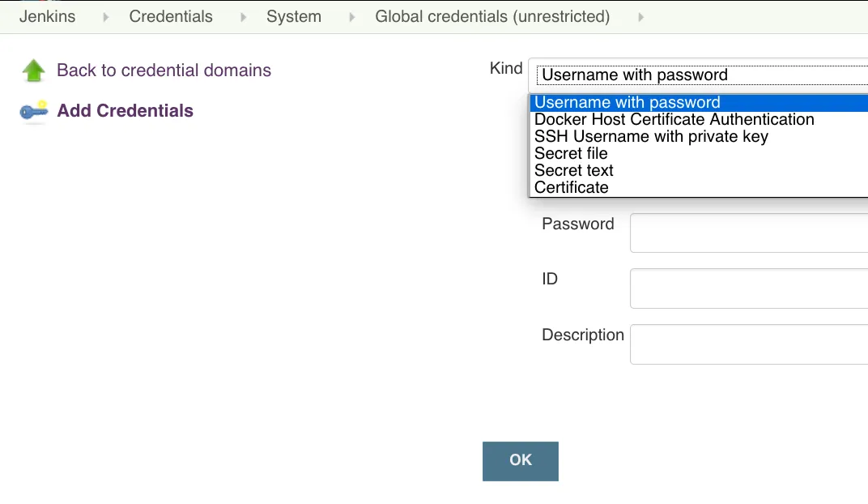The height and width of the screenshot is (504, 868).
Task: Click Back to credential domains link
Action: click(x=164, y=70)
